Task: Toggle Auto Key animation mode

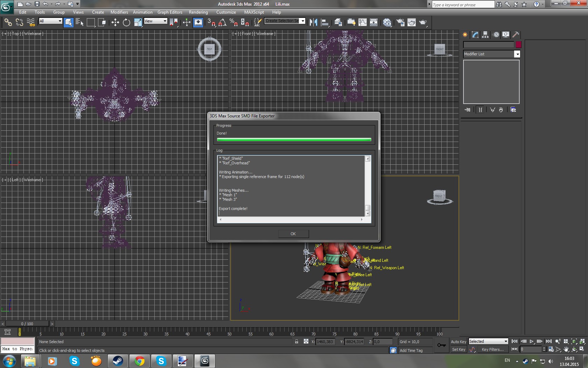Action: point(458,342)
